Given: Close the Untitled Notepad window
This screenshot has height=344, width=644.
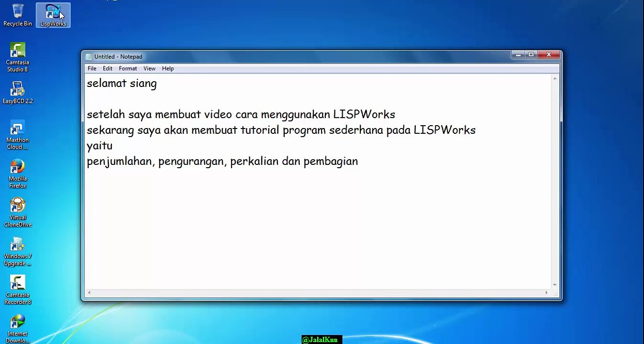Looking at the screenshot, I should point(549,55).
